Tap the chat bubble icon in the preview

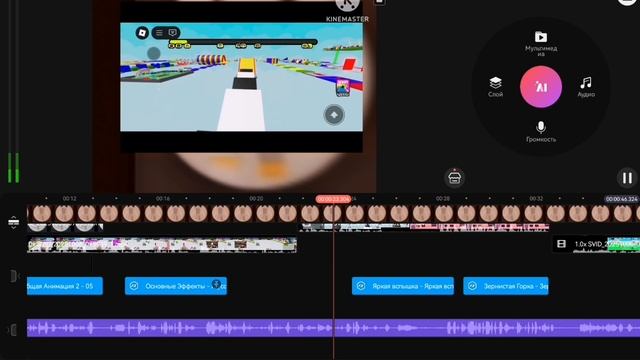173,33
